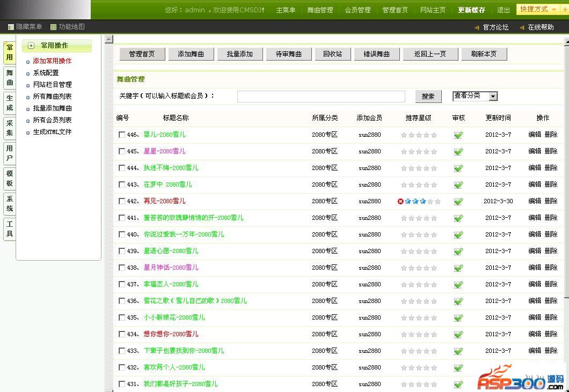Open sidebar link 网站栏目管理
Viewport: 569px width, 392px height.
(x=52, y=85)
